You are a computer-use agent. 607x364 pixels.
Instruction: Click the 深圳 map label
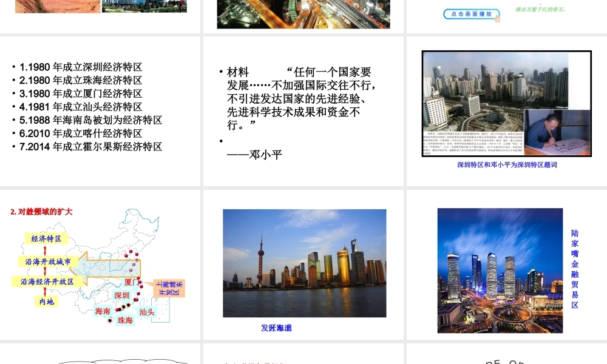tap(121, 295)
